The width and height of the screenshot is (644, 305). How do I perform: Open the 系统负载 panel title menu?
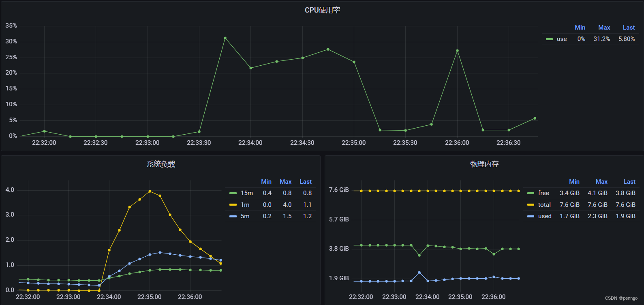161,164
